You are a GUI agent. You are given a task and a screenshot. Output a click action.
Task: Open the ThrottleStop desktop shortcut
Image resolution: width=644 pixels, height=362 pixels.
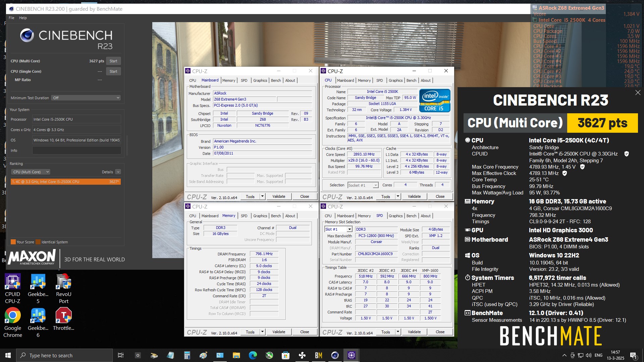point(64,319)
